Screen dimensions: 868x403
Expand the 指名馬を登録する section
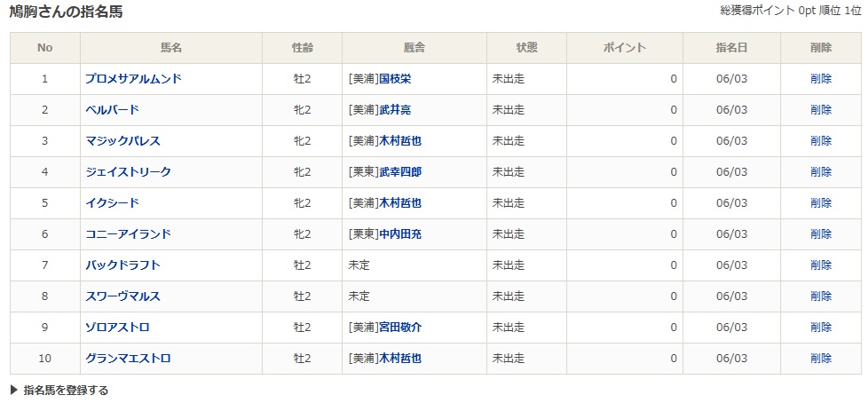tap(59, 390)
